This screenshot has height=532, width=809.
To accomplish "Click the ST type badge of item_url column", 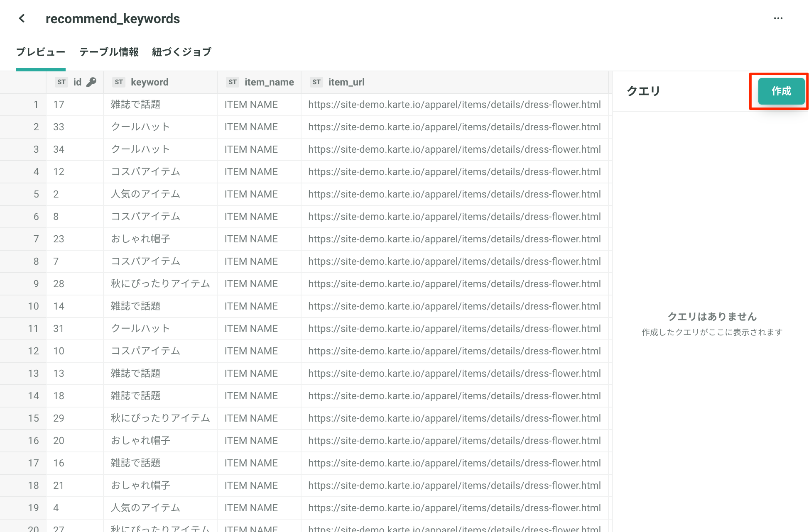I will point(316,82).
